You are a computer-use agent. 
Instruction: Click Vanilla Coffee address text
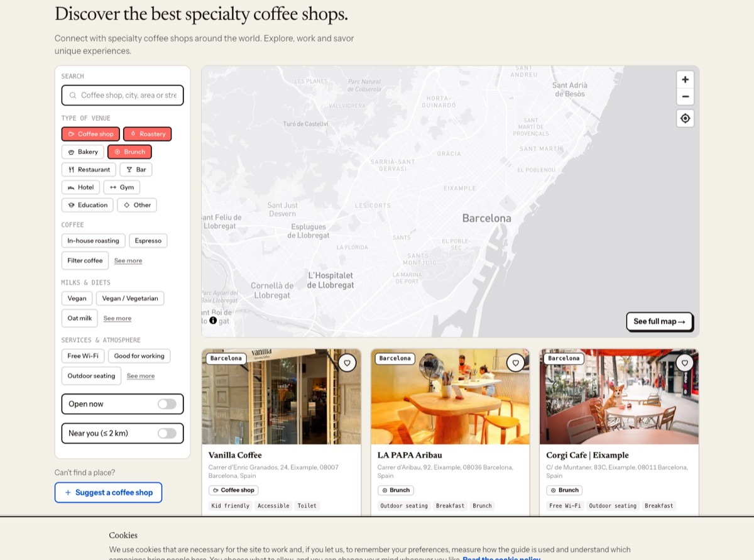tap(273, 471)
